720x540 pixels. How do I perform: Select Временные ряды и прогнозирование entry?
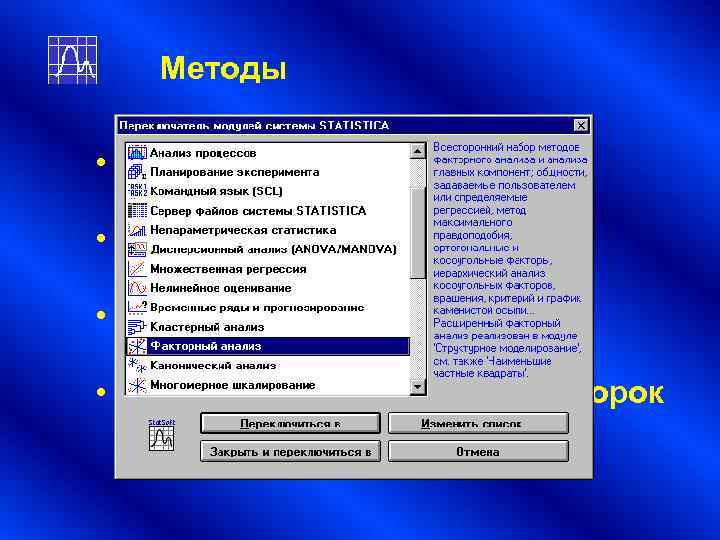tap(268, 307)
